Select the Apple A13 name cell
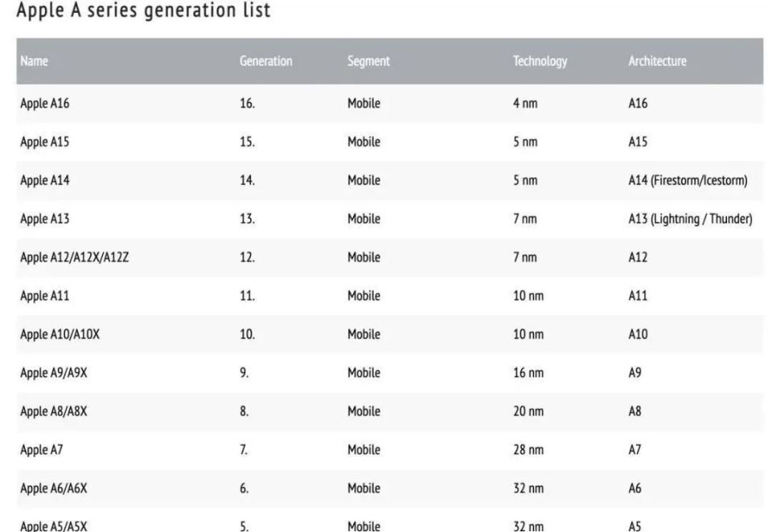The height and width of the screenshot is (532, 772). coord(45,219)
